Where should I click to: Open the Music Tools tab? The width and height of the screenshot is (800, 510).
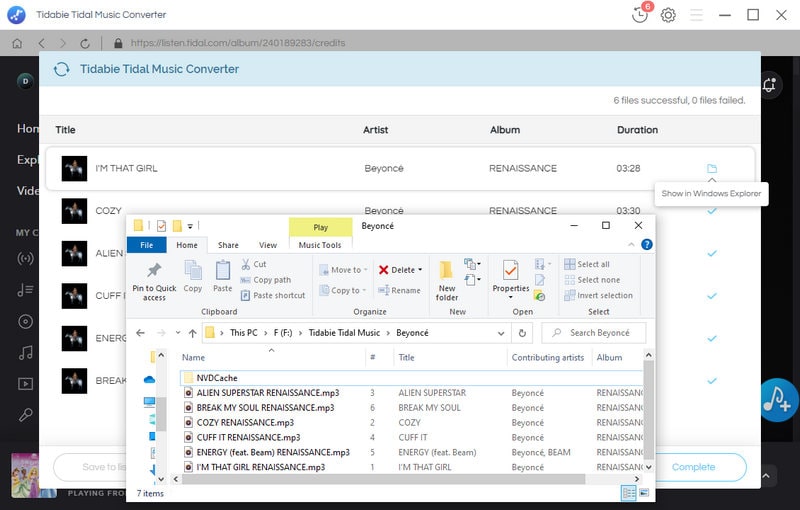point(320,245)
